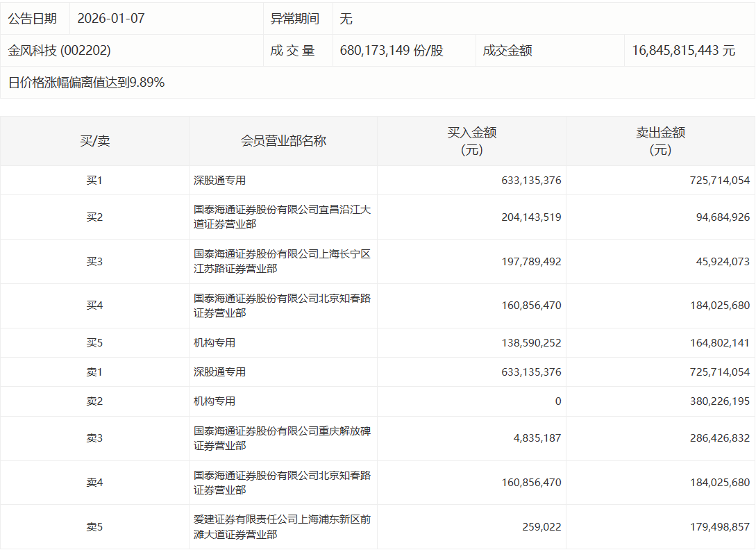Click the turnover amount 16,845,815,443 元

click(x=683, y=51)
